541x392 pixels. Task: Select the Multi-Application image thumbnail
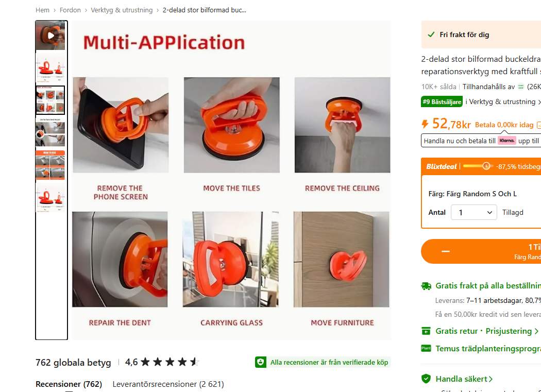pyautogui.click(x=50, y=100)
